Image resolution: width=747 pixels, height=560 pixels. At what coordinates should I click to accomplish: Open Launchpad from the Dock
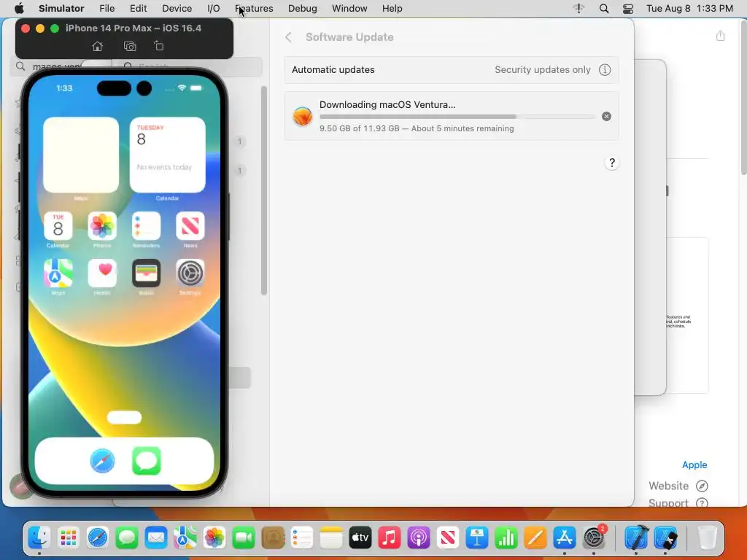tap(69, 538)
